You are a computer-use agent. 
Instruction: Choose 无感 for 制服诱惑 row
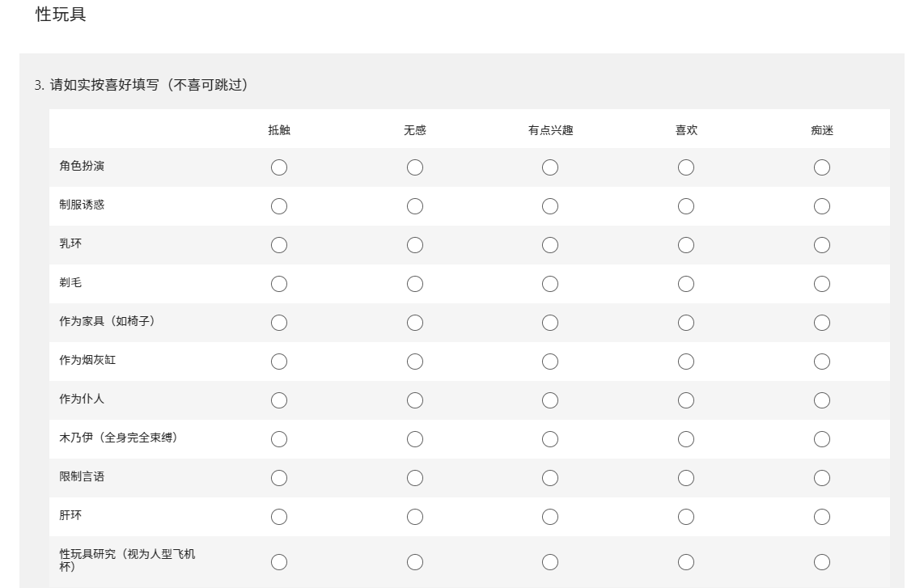415,206
